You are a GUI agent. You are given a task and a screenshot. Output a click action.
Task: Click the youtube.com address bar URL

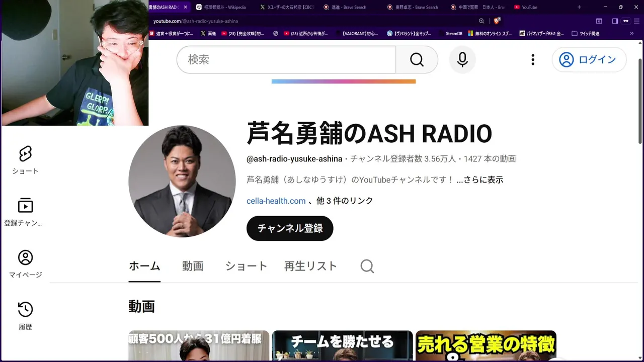click(x=196, y=21)
